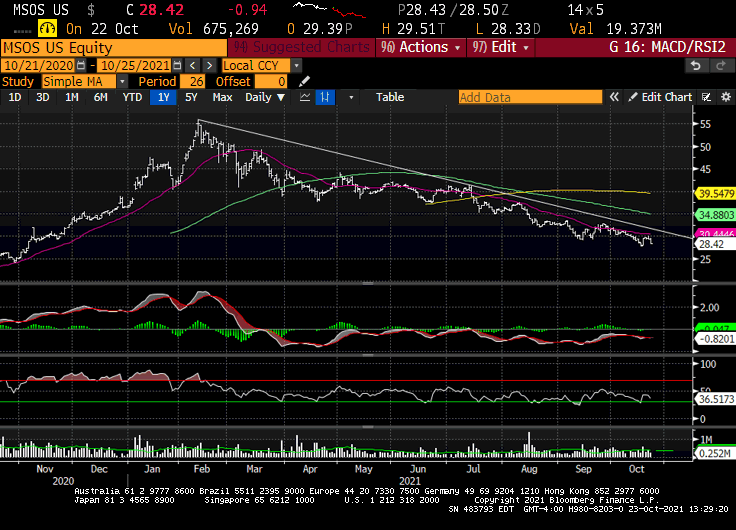This screenshot has height=530, width=736.
Task: Click the green 34.8803 moving average label
Action: 716,215
